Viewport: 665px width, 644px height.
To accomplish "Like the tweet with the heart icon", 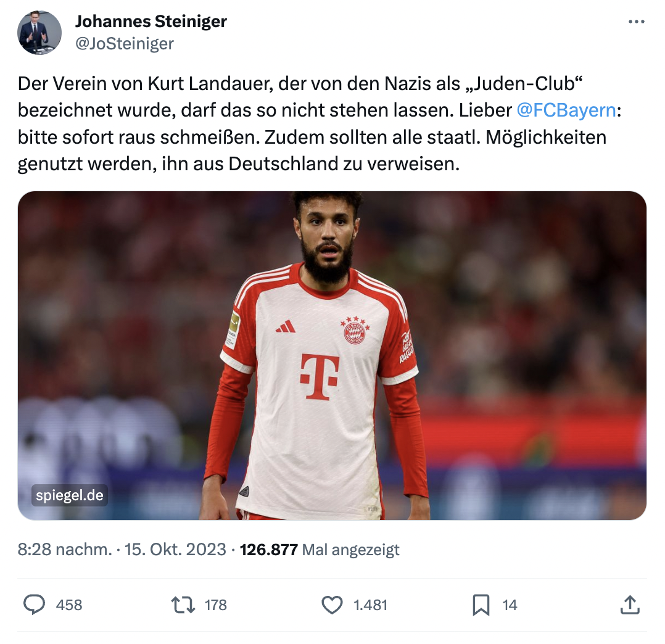I will coord(332,605).
